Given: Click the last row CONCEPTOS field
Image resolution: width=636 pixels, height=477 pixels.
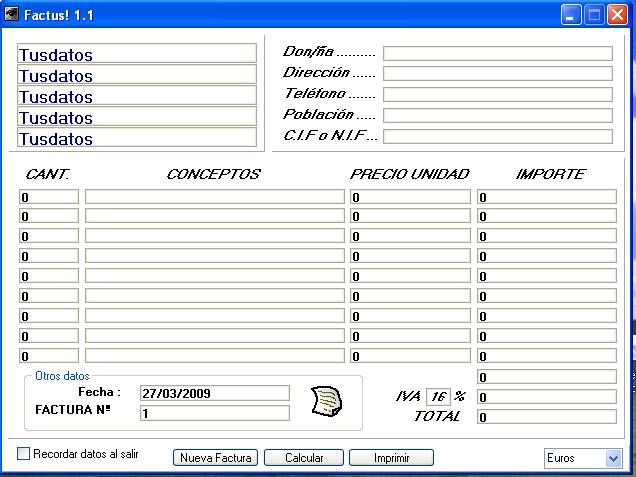Looking at the screenshot, I should 215,356.
